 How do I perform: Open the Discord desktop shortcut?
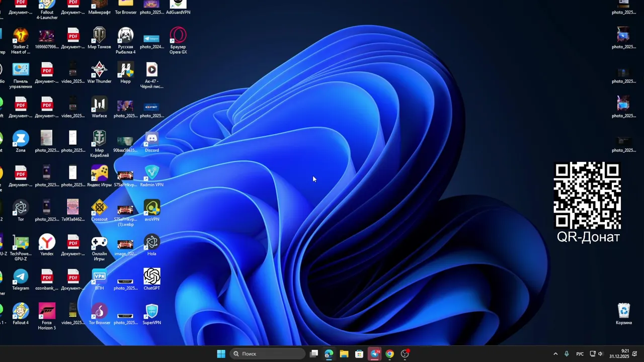(x=151, y=142)
